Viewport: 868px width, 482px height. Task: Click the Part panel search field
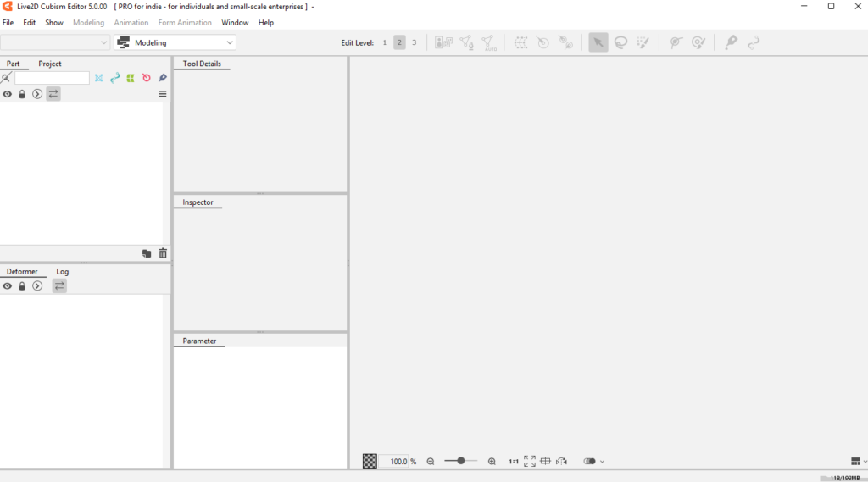coord(52,78)
